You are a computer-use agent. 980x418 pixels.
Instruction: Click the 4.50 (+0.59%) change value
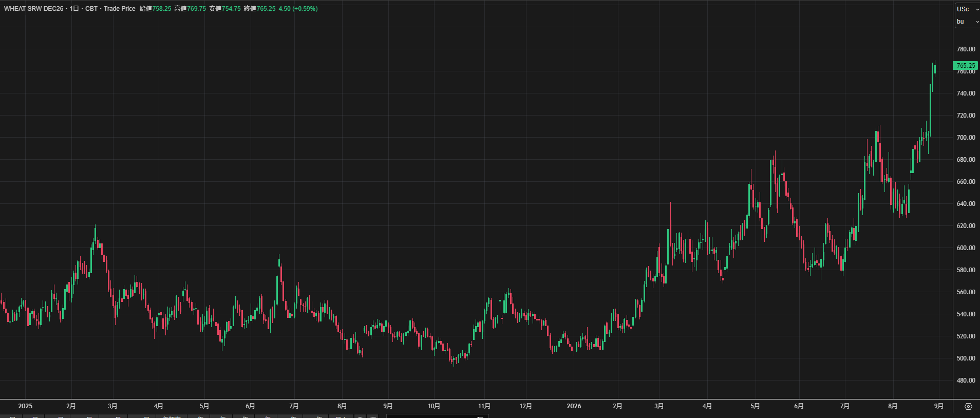(x=298, y=9)
